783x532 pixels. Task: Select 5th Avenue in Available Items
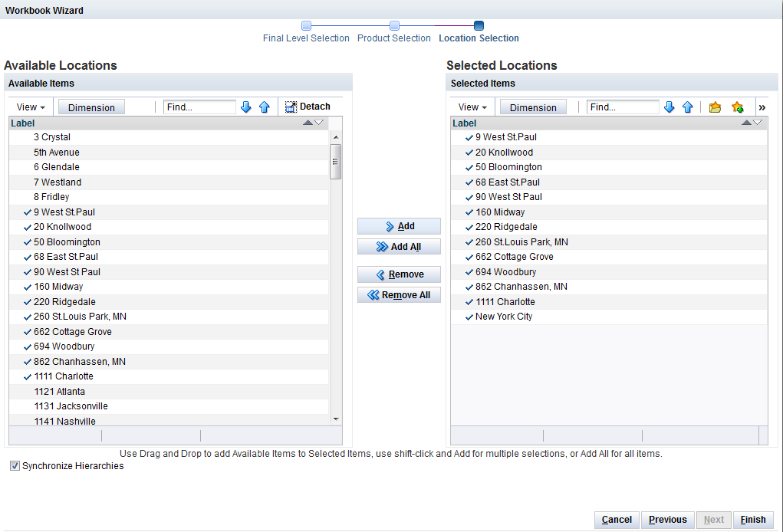tap(169, 153)
